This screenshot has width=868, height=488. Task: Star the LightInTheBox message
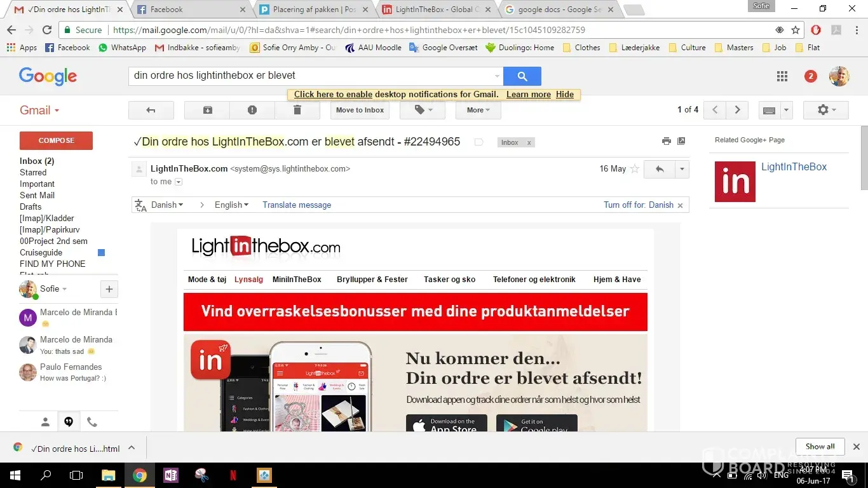tap(634, 169)
